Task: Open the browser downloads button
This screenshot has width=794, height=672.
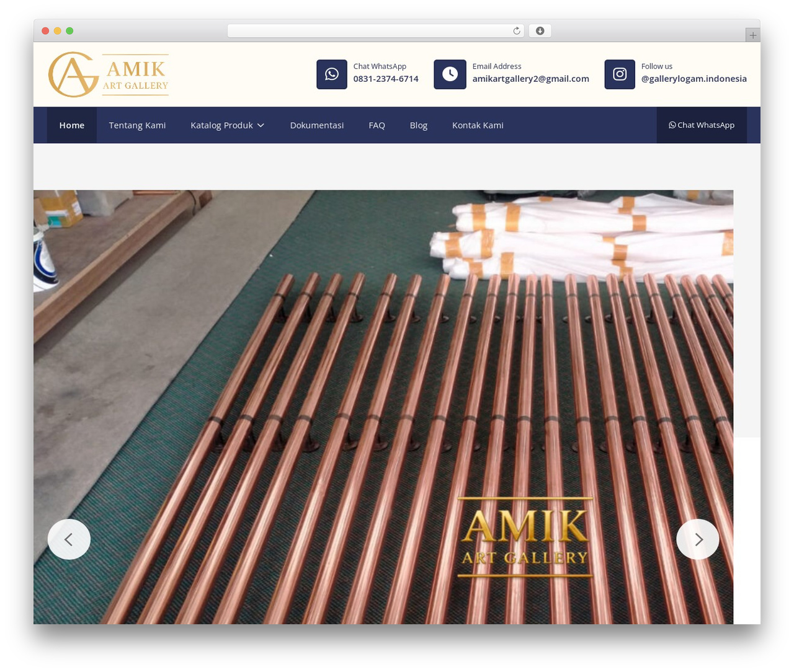Action: [540, 31]
